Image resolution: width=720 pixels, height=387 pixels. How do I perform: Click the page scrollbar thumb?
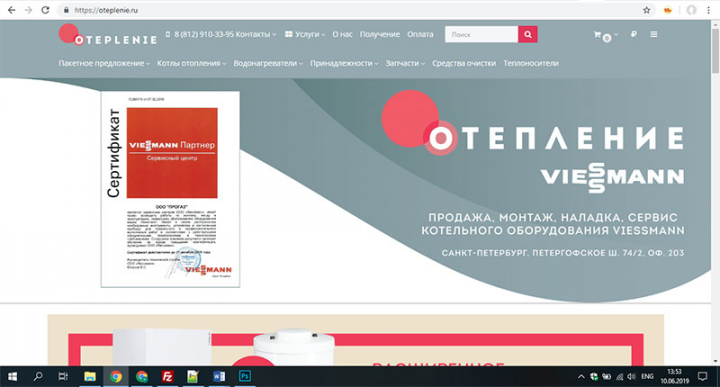(715, 50)
